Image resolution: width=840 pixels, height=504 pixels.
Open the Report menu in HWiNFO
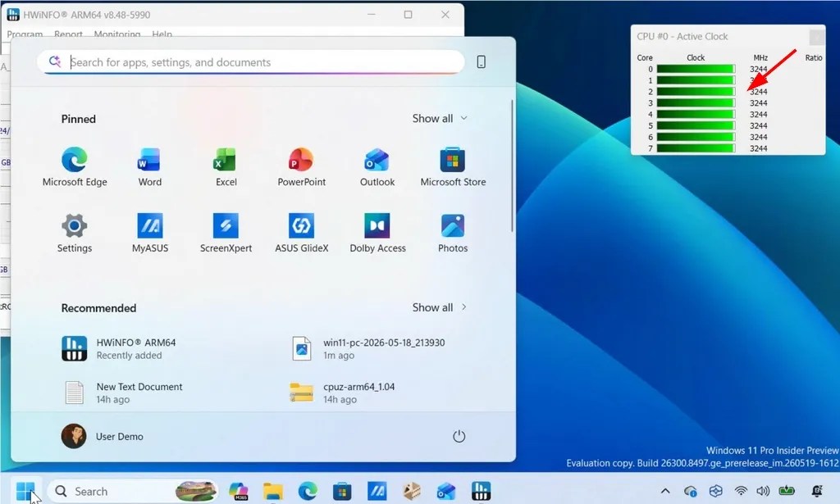point(68,34)
